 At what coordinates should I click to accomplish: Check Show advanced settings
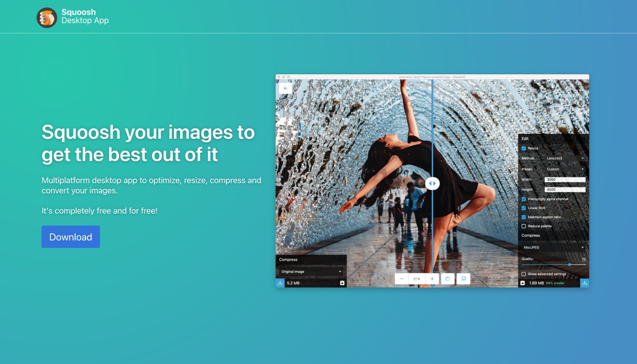(x=524, y=274)
